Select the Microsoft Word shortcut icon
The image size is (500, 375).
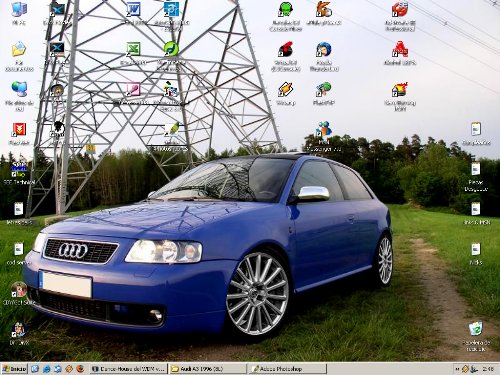[134, 9]
